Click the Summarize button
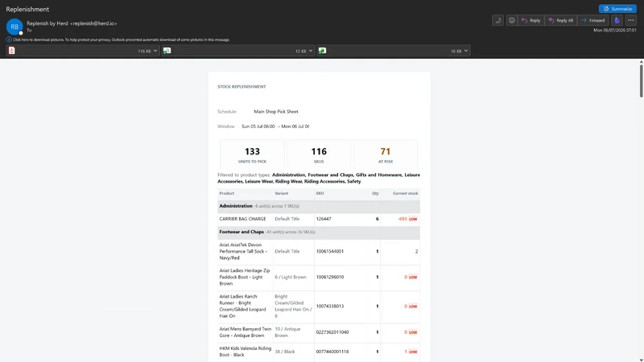 click(617, 9)
